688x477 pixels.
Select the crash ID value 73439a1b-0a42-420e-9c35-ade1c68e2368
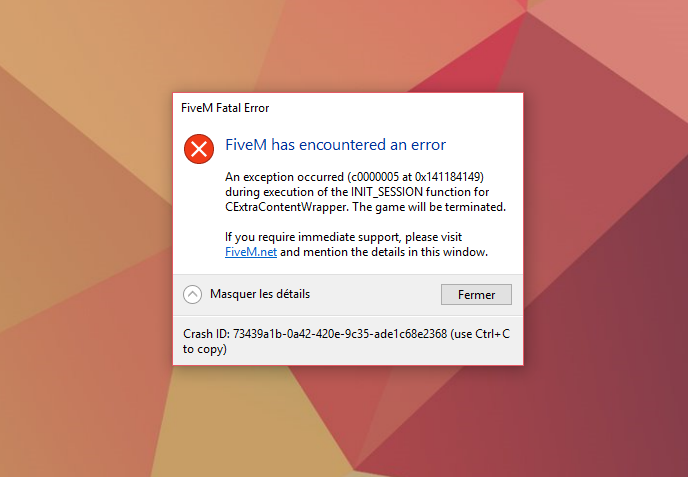340,334
